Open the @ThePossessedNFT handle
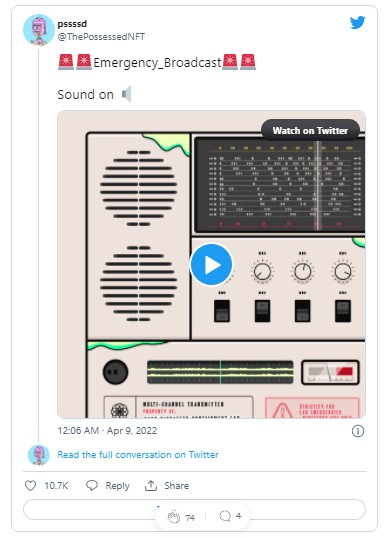 [101, 37]
